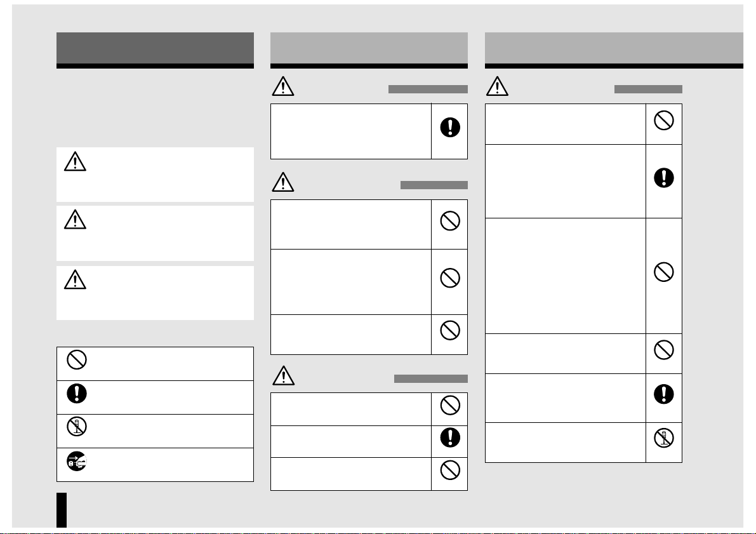Click the exclamation icon in the right column's second row
Image resolution: width=756 pixels, height=534 pixels.
[663, 178]
